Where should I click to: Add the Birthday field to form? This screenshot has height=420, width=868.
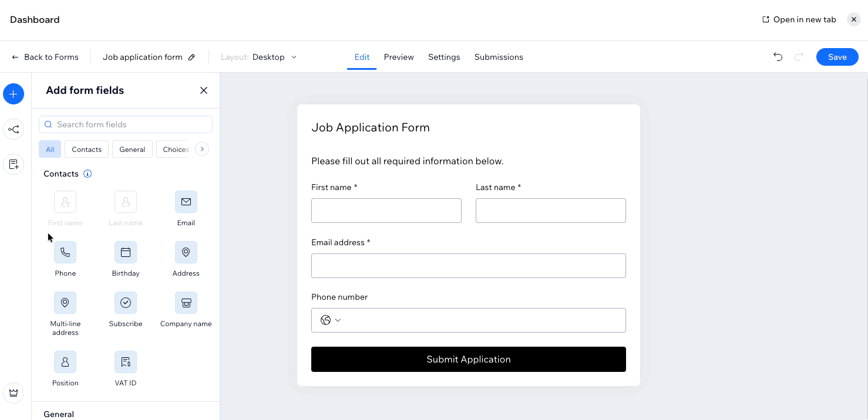tap(125, 252)
